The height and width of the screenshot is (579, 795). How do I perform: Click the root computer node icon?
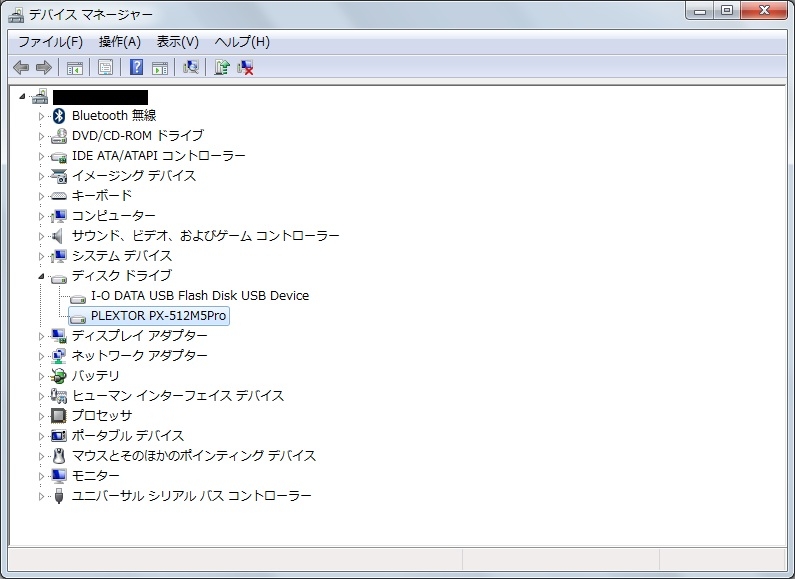coord(40,96)
